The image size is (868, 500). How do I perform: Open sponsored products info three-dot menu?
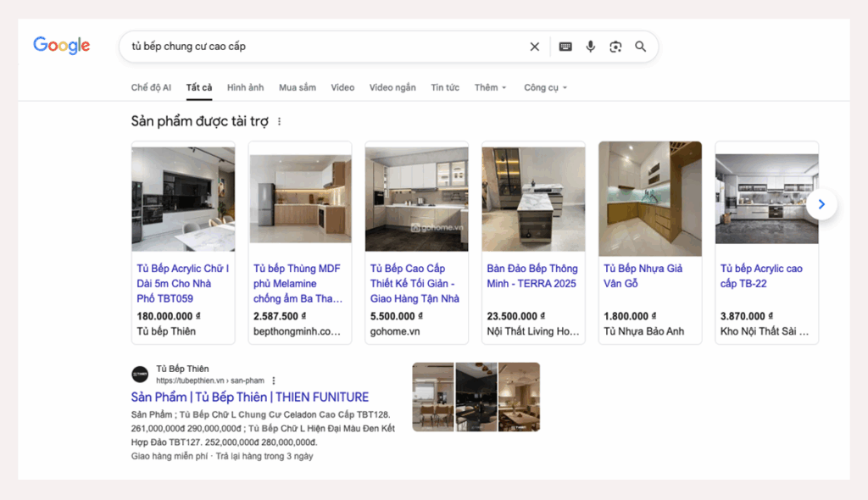click(x=280, y=122)
